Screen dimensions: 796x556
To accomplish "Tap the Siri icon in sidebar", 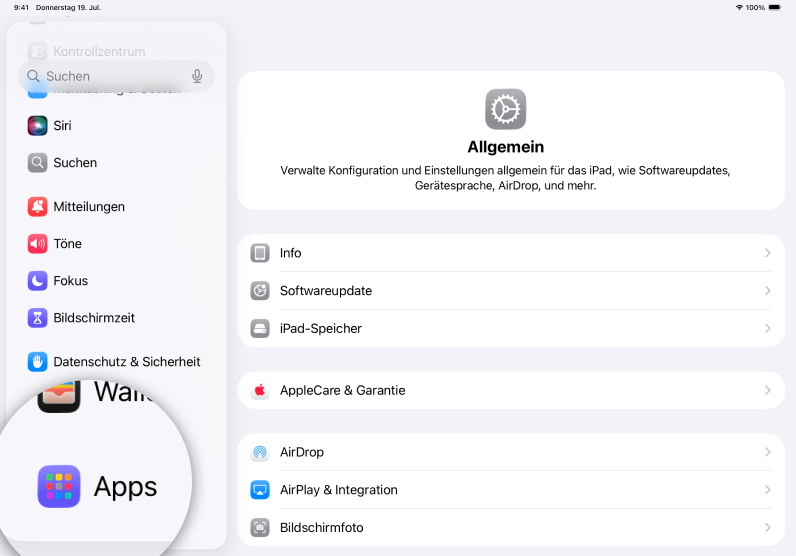I will click(37, 126).
